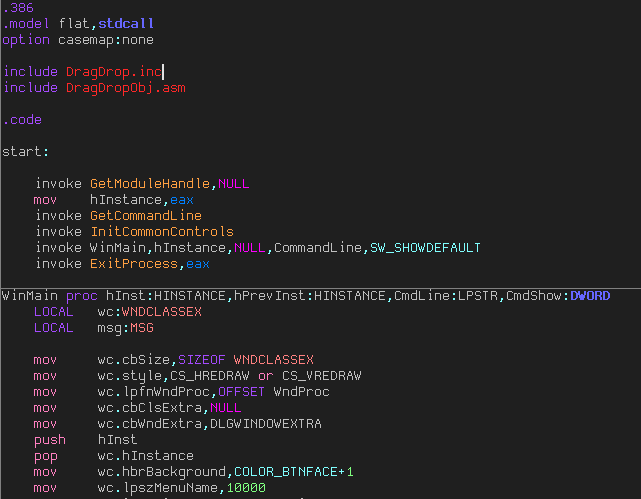
Task: Click 'CmdShow:DWORD' in the proc declaration
Action: coord(558,295)
